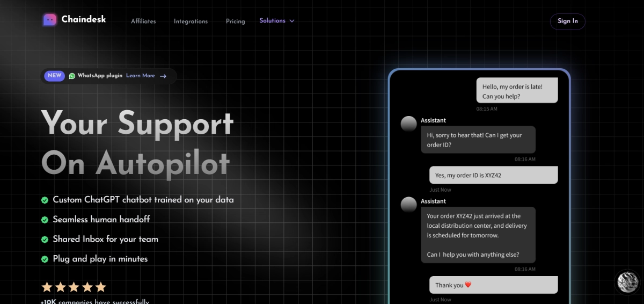Screen dimensions: 644x304
Task: Click the Chaindesk logo icon
Action: 50,20
